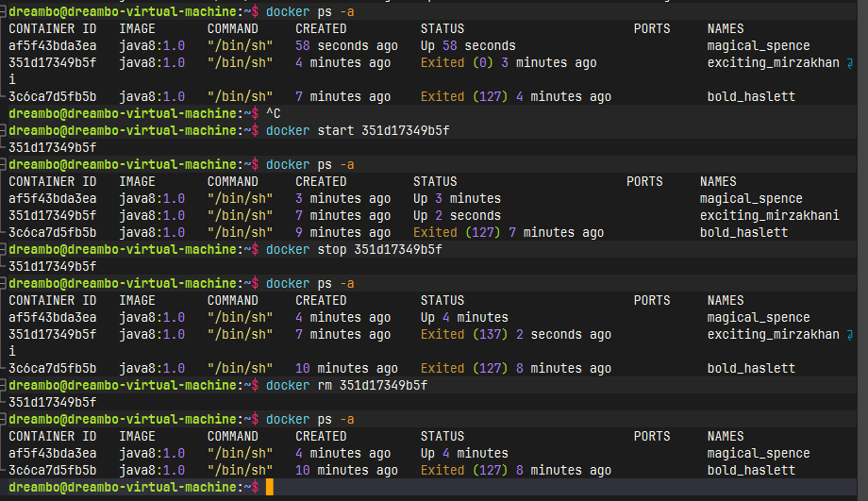Click the ^C interrupt text
This screenshot has width=868, height=501.
click(274, 114)
